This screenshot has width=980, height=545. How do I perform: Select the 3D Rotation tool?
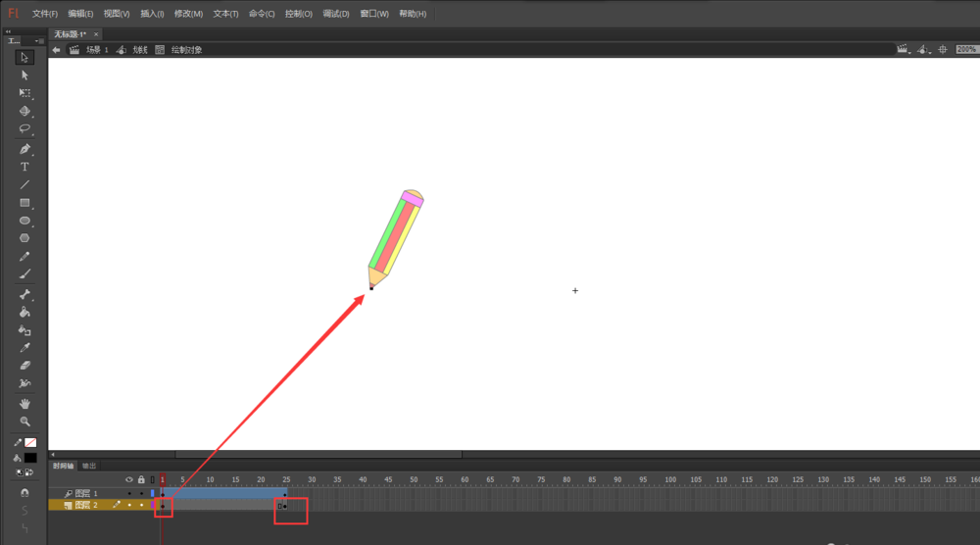click(x=24, y=111)
